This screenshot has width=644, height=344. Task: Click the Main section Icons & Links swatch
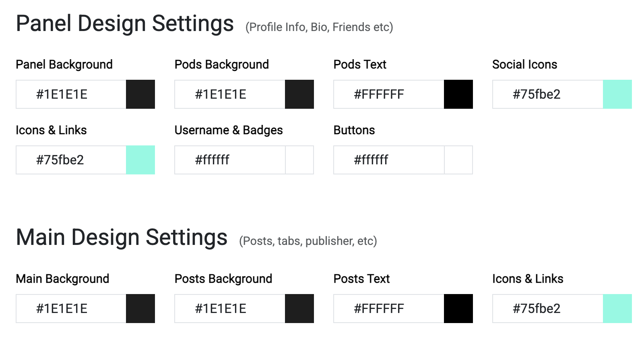click(x=617, y=309)
